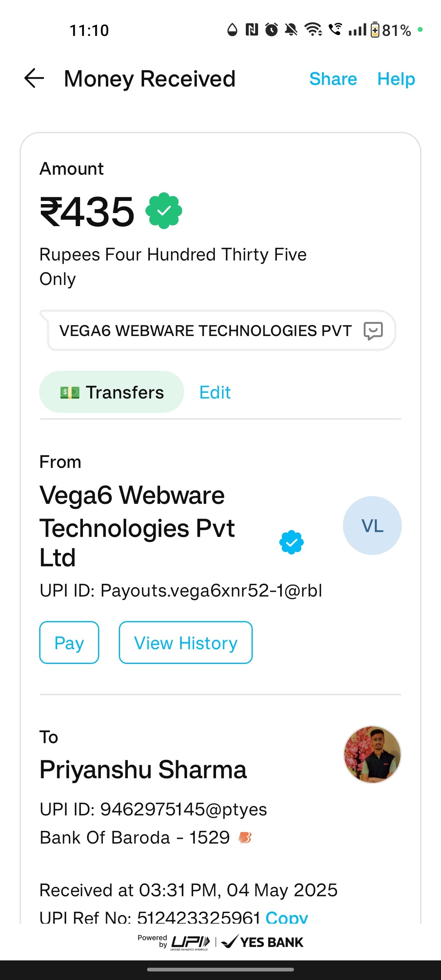The width and height of the screenshot is (441, 980).
Task: Tap the home gesture bar
Action: pos(220,970)
